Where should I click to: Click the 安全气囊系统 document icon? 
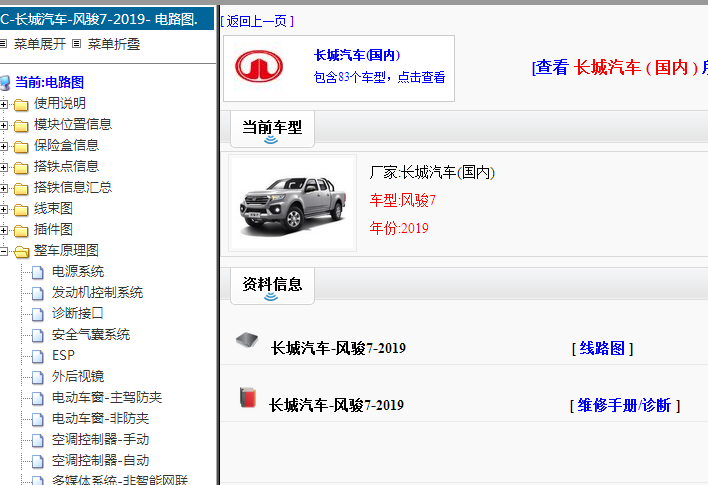pos(38,336)
